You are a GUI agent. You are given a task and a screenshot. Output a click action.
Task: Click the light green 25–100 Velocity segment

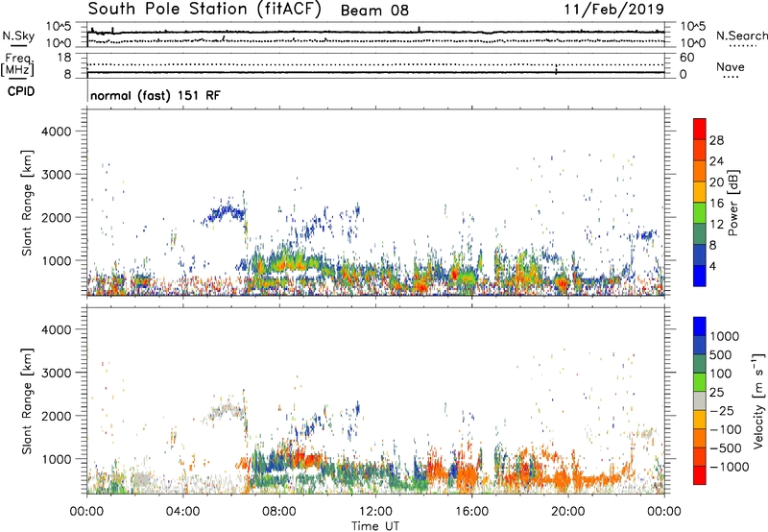coord(700,382)
